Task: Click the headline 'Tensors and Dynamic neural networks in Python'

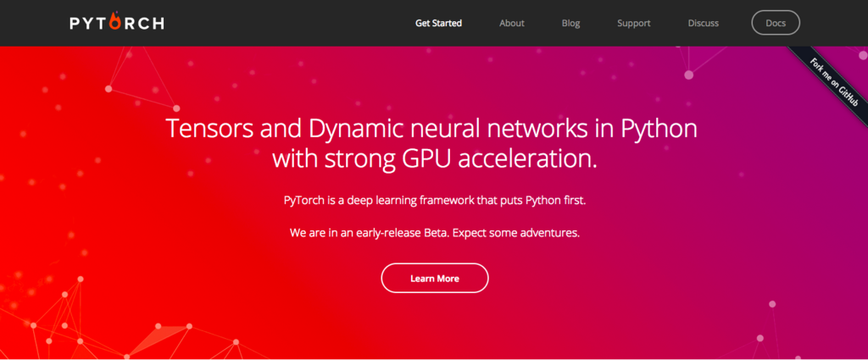Action: [x=431, y=129]
